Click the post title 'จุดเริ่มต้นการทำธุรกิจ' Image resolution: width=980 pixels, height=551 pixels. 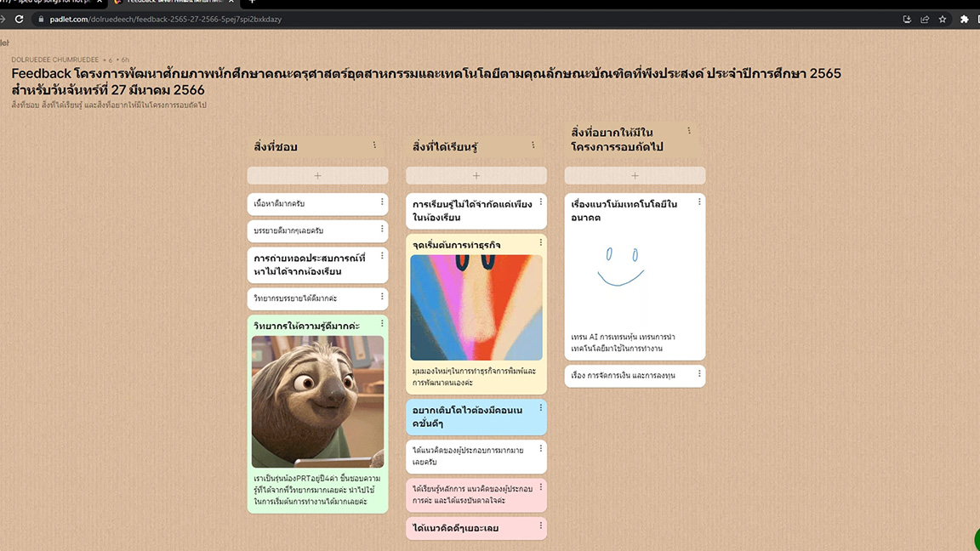[457, 245]
